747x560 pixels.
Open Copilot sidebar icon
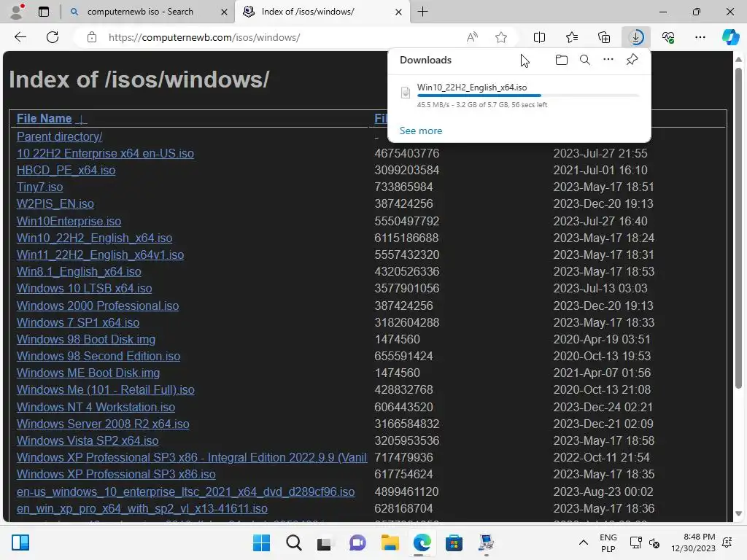[x=730, y=37]
